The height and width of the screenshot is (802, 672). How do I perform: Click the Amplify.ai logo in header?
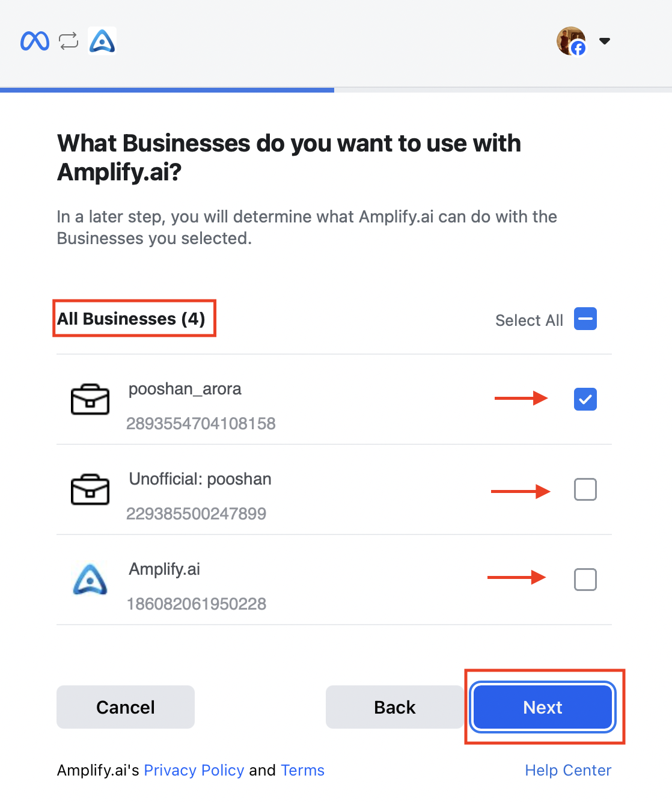pos(102,41)
